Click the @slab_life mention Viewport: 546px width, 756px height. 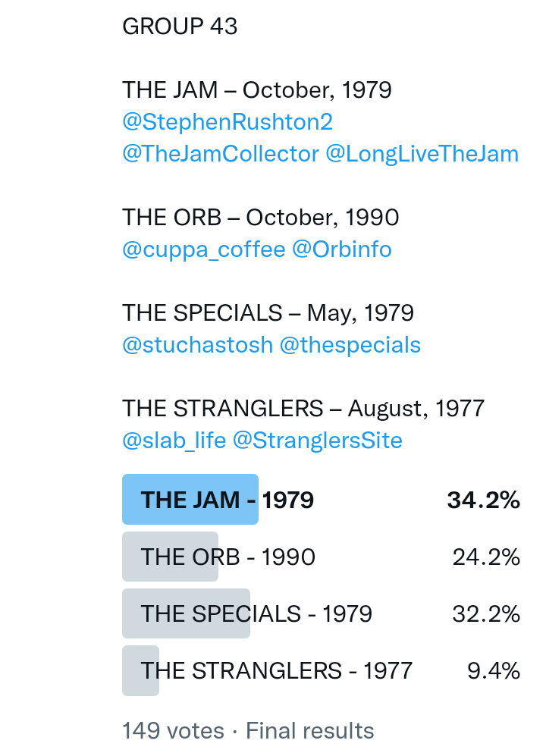click(174, 441)
